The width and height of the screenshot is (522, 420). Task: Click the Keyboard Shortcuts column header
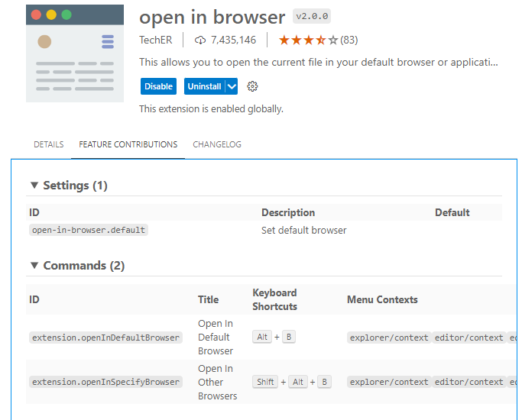[274, 299]
